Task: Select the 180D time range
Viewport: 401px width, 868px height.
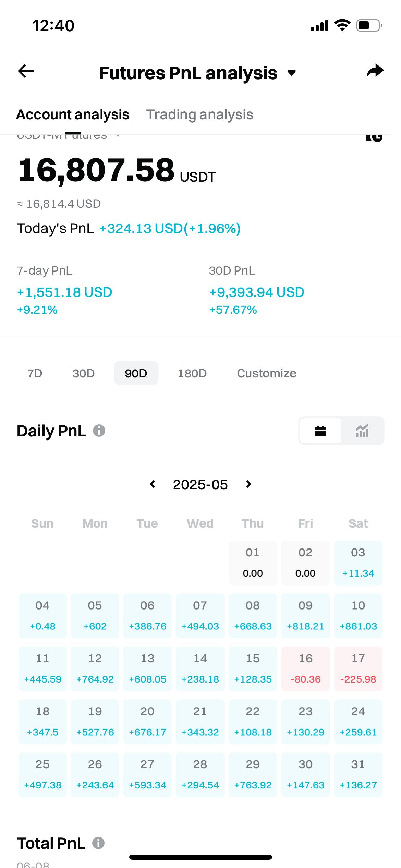Action: click(x=192, y=373)
